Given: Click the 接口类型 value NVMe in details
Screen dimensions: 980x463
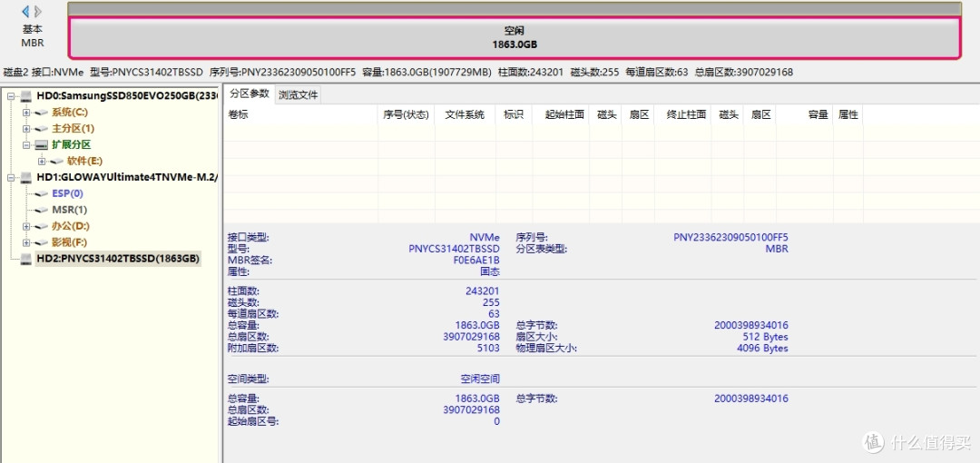Looking at the screenshot, I should click(x=485, y=238).
